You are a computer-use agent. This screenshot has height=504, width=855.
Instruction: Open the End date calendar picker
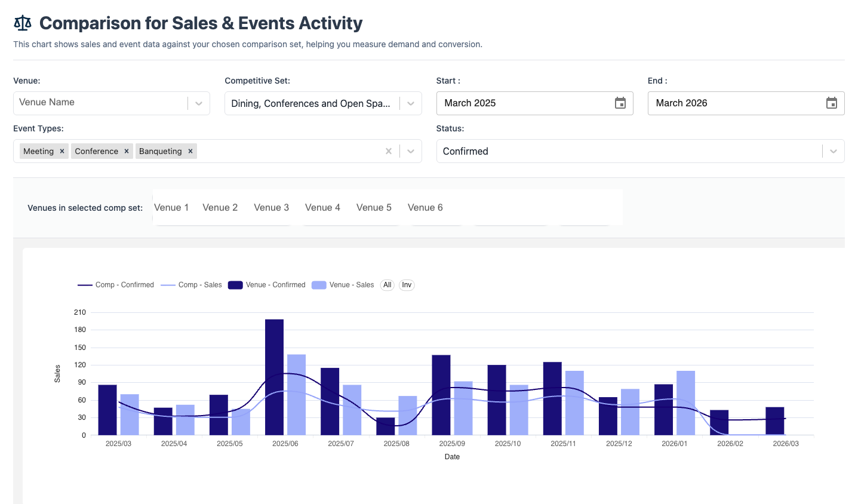coord(832,103)
